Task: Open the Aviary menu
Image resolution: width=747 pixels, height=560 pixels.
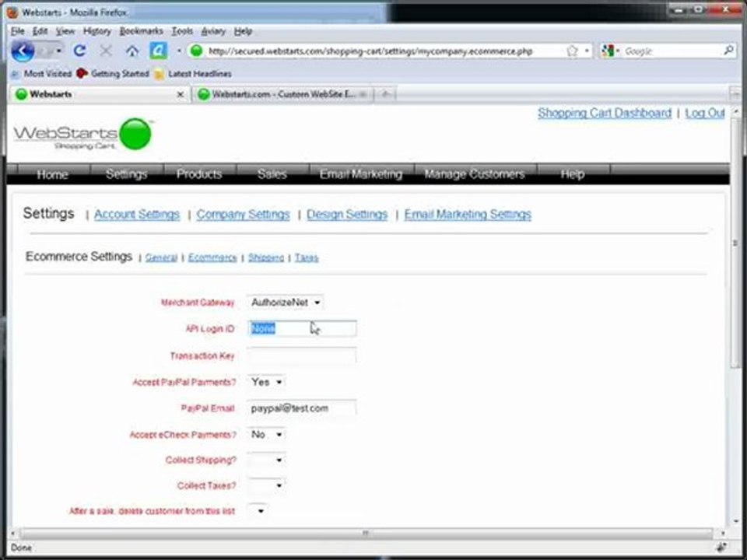Action: click(x=213, y=31)
